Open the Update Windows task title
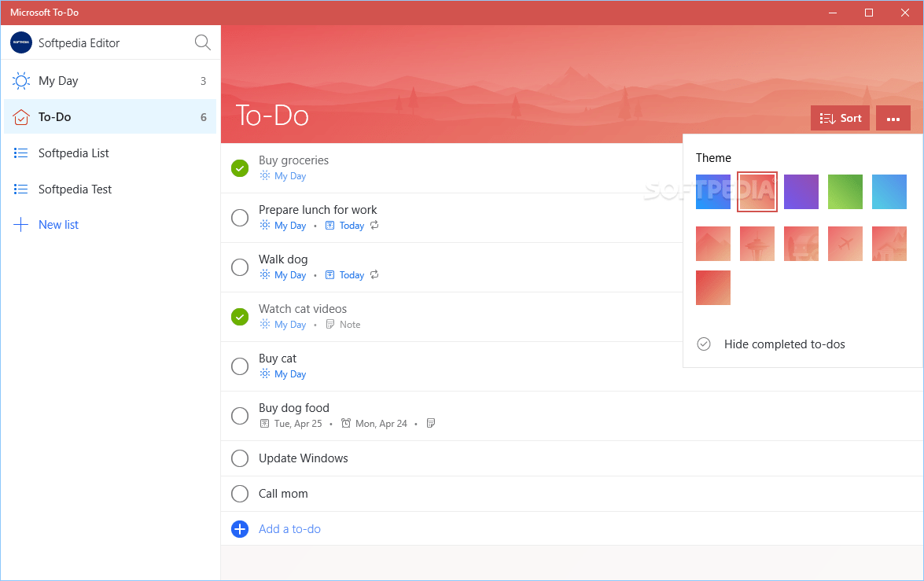The height and width of the screenshot is (581, 924). (x=303, y=458)
